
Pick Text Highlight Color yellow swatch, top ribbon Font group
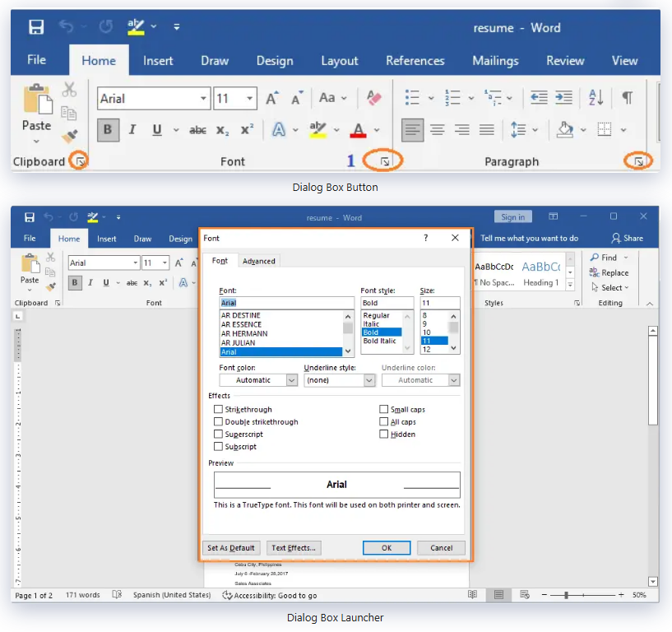pyautogui.click(x=317, y=129)
